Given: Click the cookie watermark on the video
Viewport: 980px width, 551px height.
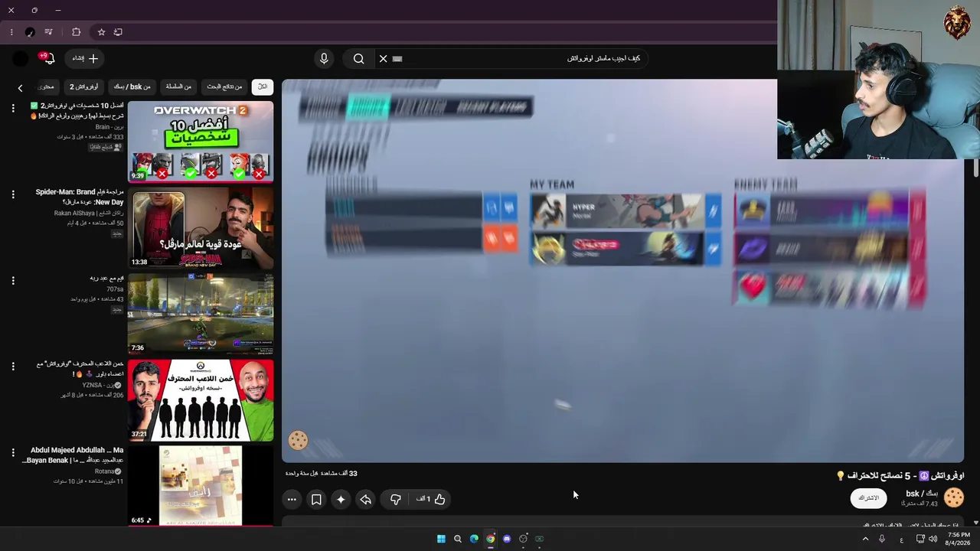Looking at the screenshot, I should (298, 440).
